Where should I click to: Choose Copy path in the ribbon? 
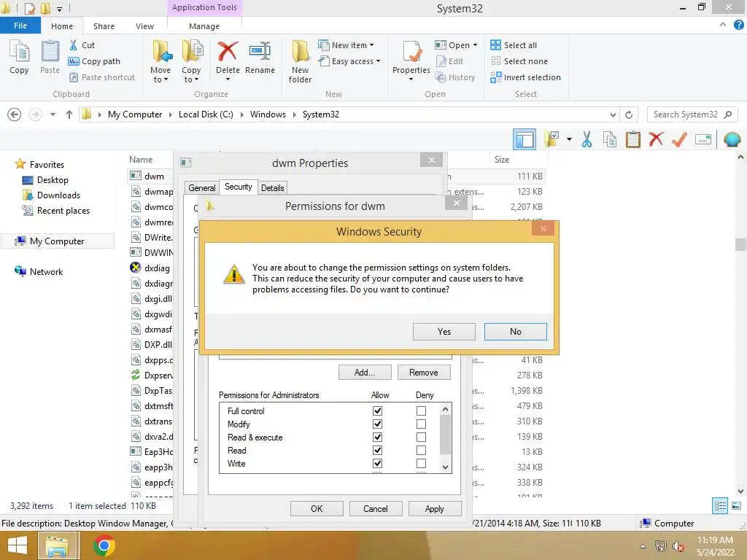tap(94, 61)
